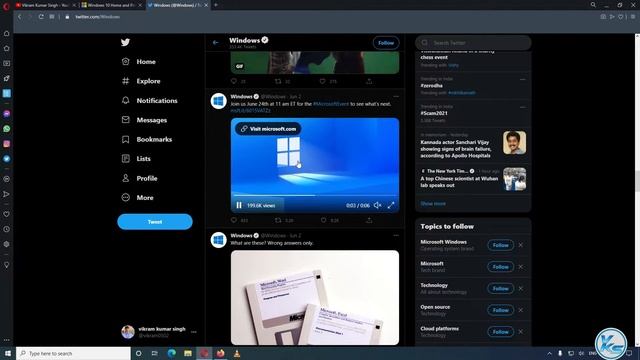The width and height of the screenshot is (640, 360).
Task: Open Microsoft Edge from the taskbar
Action: (171, 353)
